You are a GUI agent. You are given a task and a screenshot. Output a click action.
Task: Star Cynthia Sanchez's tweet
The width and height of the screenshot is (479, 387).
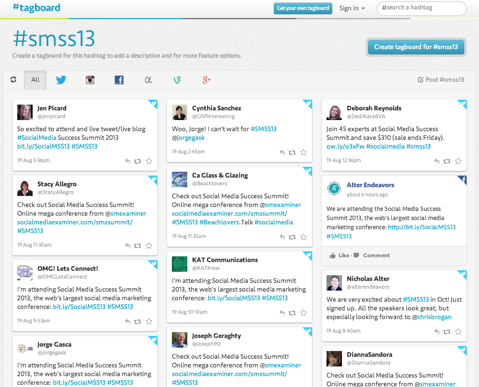tap(304, 153)
